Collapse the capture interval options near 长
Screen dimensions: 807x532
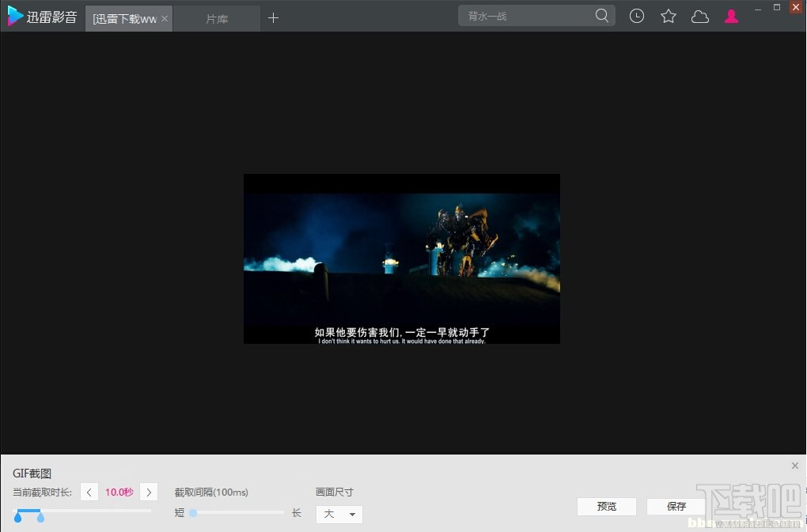296,512
